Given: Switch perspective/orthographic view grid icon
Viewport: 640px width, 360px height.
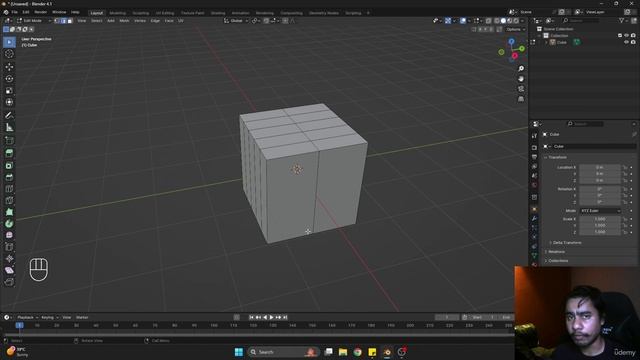Looking at the screenshot, I should pyautogui.click(x=521, y=99).
